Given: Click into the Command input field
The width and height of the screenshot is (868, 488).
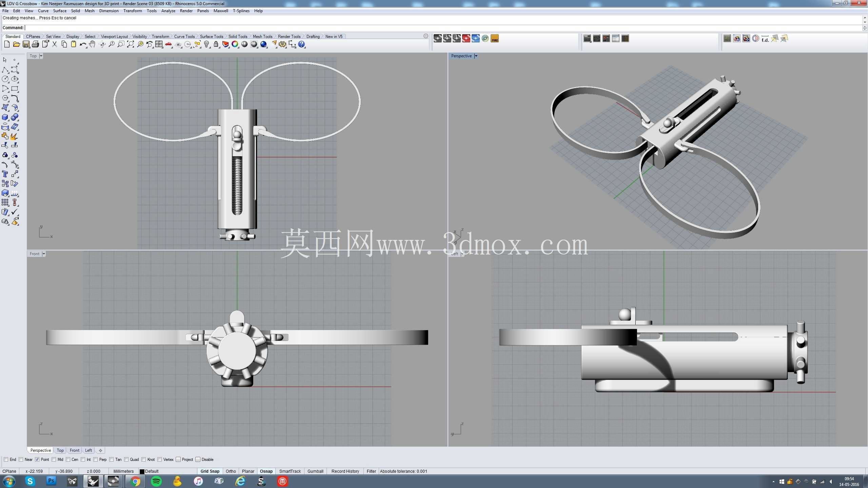Looking at the screenshot, I should (442, 28).
